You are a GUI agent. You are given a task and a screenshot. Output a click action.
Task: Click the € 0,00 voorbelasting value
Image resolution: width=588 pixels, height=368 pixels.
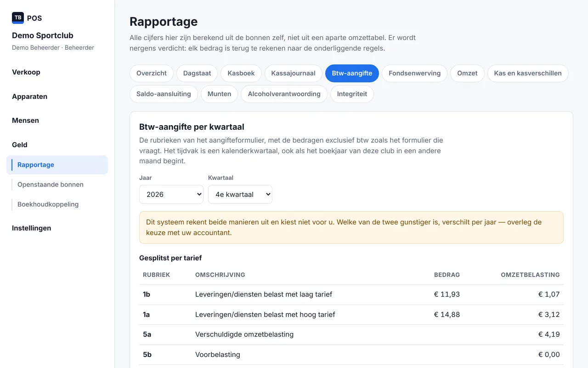[x=549, y=355]
